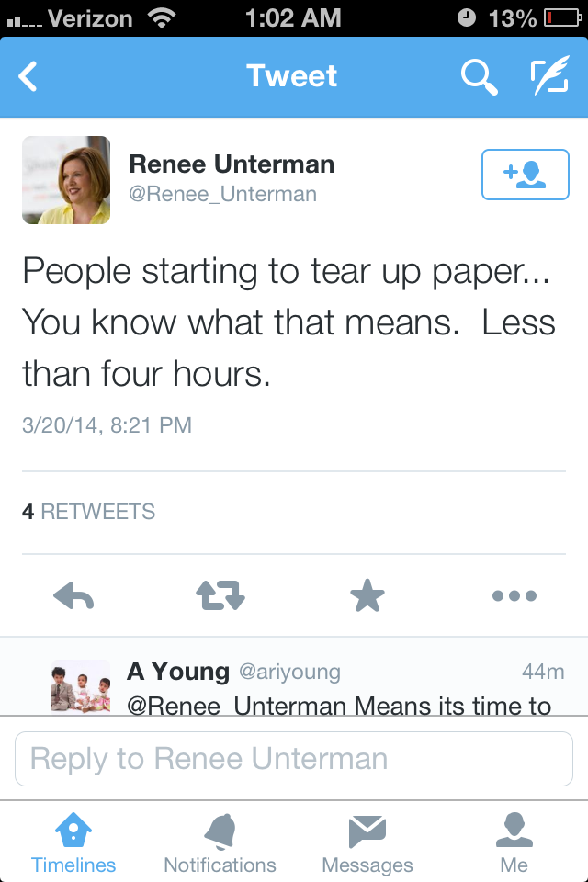This screenshot has height=882, width=588.
Task: View the 4 Retweets list
Action: pos(89,512)
